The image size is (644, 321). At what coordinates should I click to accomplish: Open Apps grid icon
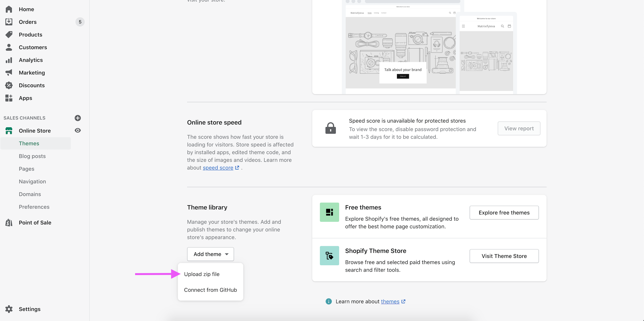pos(9,98)
